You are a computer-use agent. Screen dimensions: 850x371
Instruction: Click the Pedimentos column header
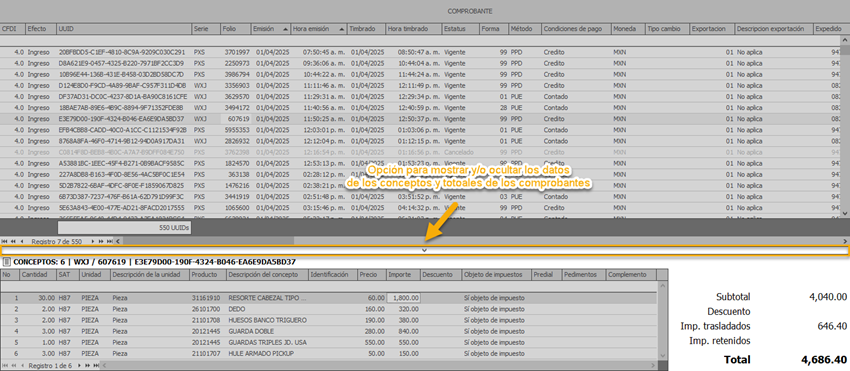tap(584, 275)
